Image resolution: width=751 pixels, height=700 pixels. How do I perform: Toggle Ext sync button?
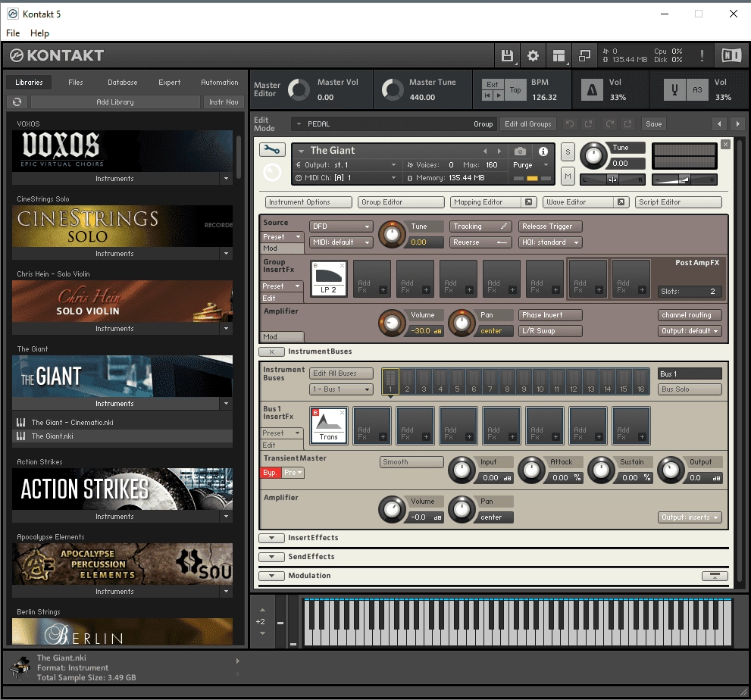(x=493, y=84)
